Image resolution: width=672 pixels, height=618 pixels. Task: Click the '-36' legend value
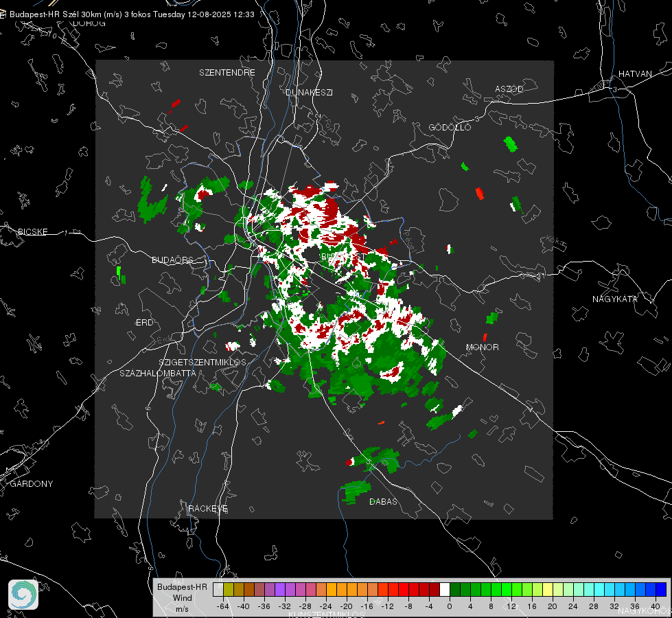coord(264,606)
